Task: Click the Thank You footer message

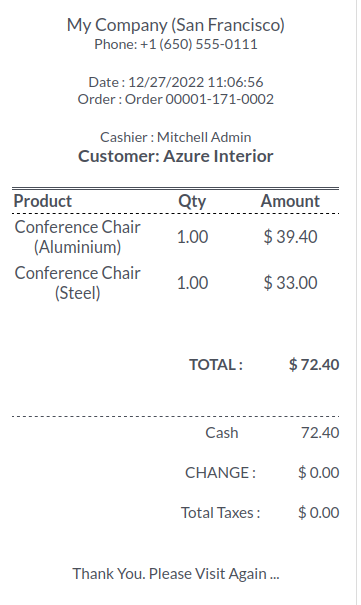Action: pyautogui.click(x=175, y=574)
